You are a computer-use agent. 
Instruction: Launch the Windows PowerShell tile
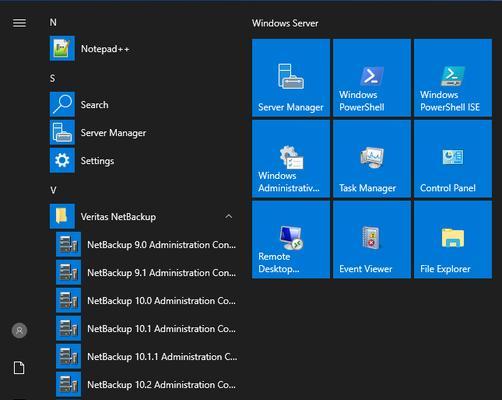pyautogui.click(x=372, y=78)
